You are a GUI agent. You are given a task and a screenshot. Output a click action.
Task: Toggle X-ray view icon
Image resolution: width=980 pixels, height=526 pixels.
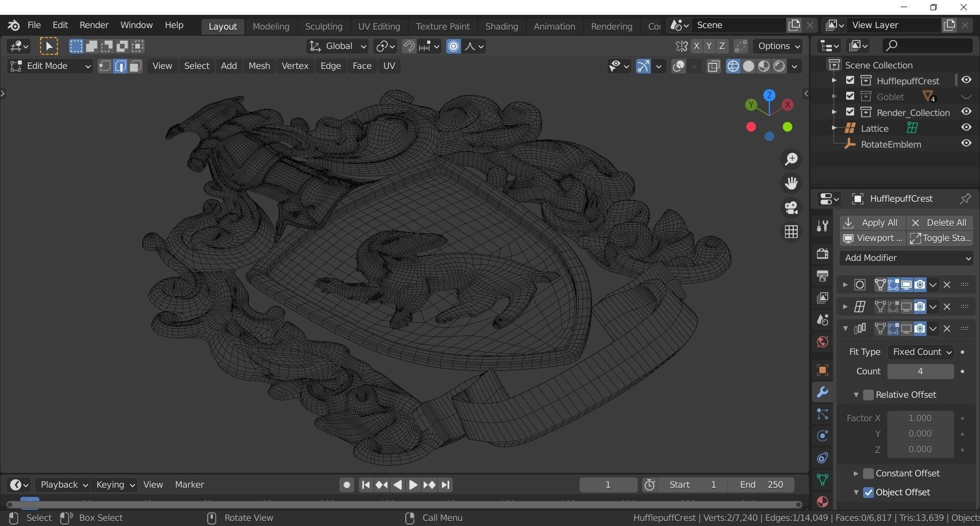pos(714,66)
